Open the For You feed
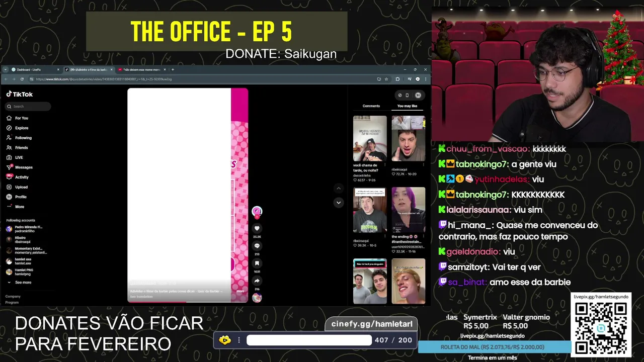The height and width of the screenshot is (362, 644). point(18,118)
